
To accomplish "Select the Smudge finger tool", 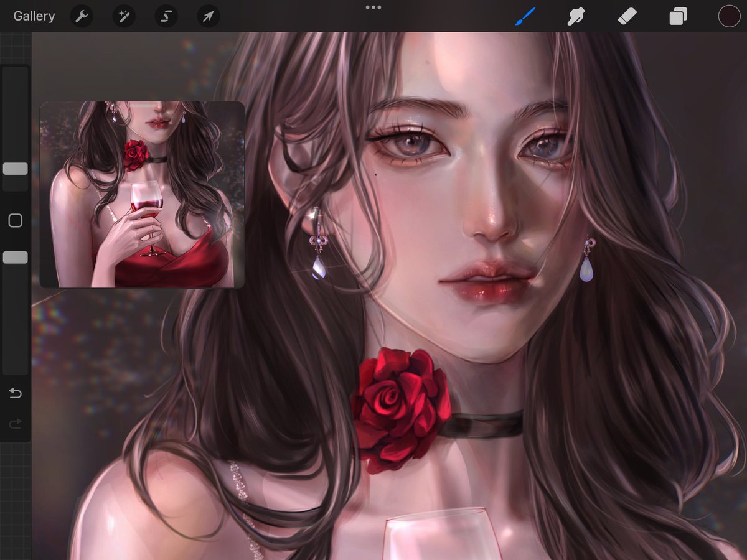I will [x=576, y=16].
